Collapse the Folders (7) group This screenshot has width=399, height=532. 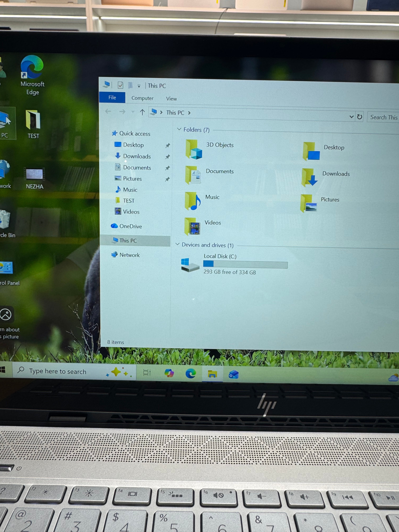coord(179,129)
